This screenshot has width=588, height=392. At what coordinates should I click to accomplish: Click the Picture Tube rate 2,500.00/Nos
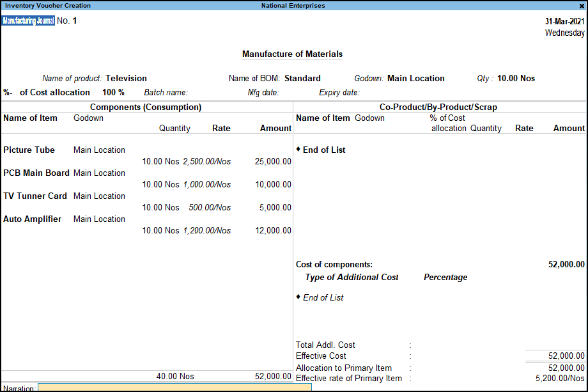pyautogui.click(x=206, y=162)
